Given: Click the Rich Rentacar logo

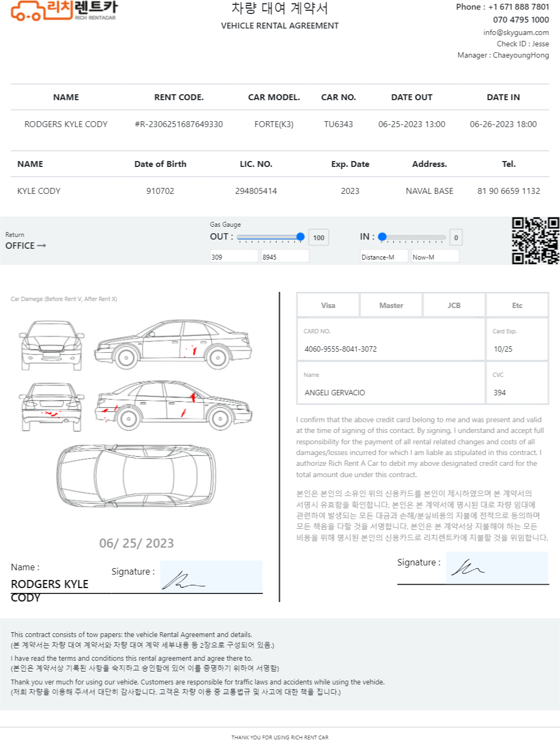Looking at the screenshot, I should point(64,10).
